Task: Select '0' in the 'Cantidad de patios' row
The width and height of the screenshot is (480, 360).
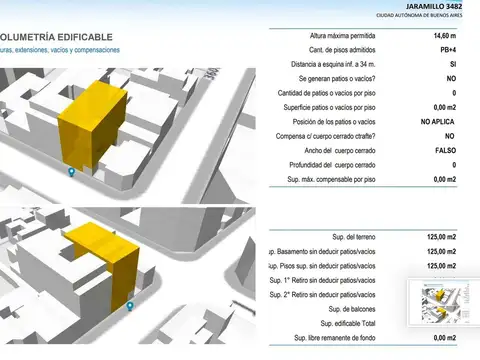Action: 454,93
